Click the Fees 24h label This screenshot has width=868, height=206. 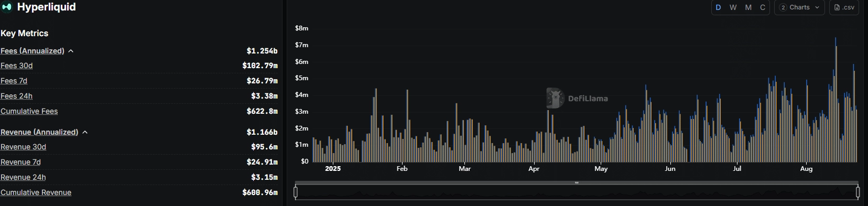[17, 96]
